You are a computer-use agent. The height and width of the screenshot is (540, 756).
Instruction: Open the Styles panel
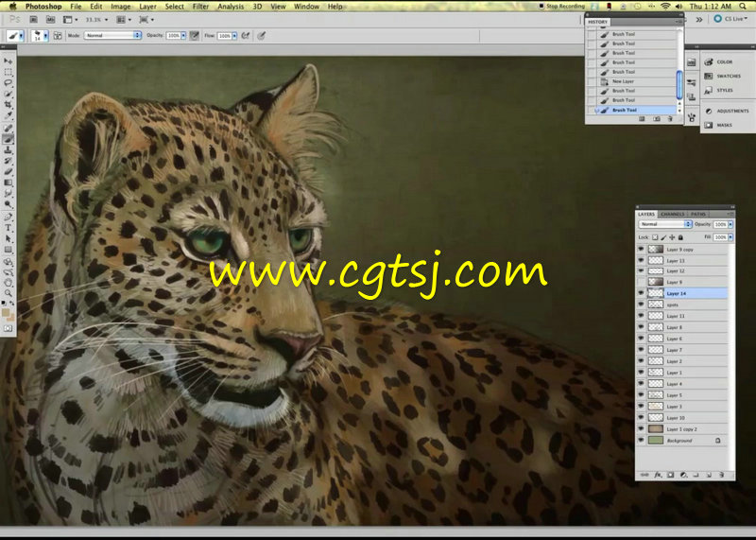point(719,90)
